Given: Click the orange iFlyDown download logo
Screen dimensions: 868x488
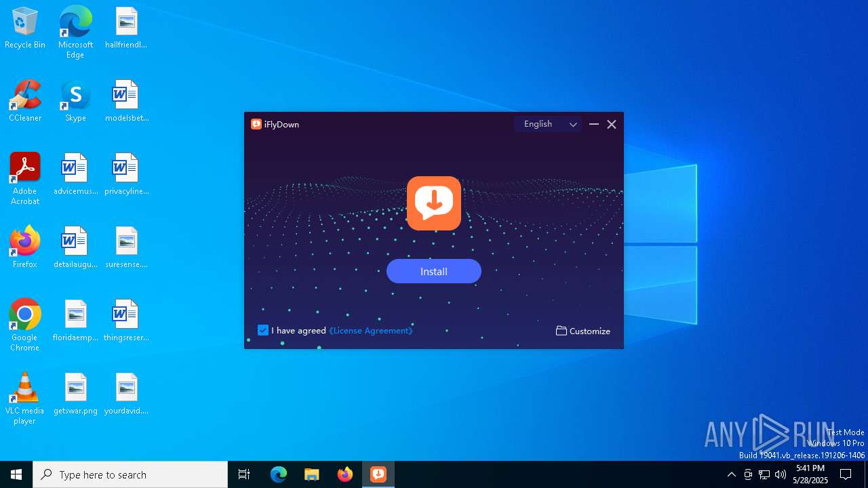Looking at the screenshot, I should tap(434, 203).
